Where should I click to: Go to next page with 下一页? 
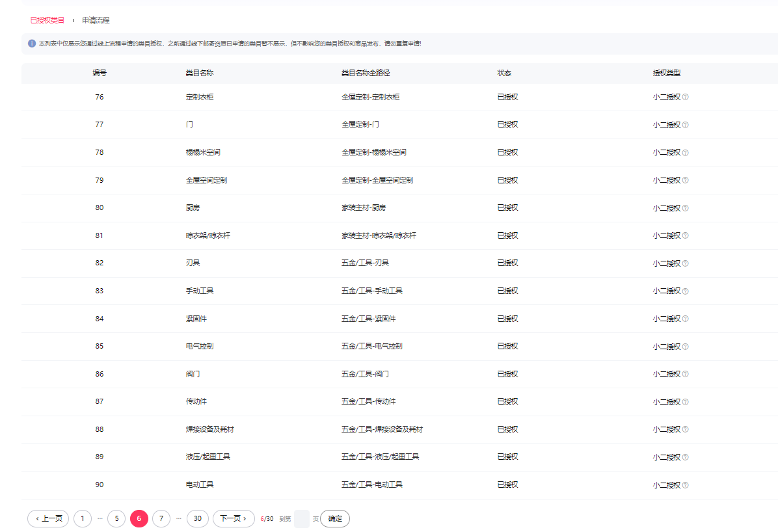click(x=234, y=518)
